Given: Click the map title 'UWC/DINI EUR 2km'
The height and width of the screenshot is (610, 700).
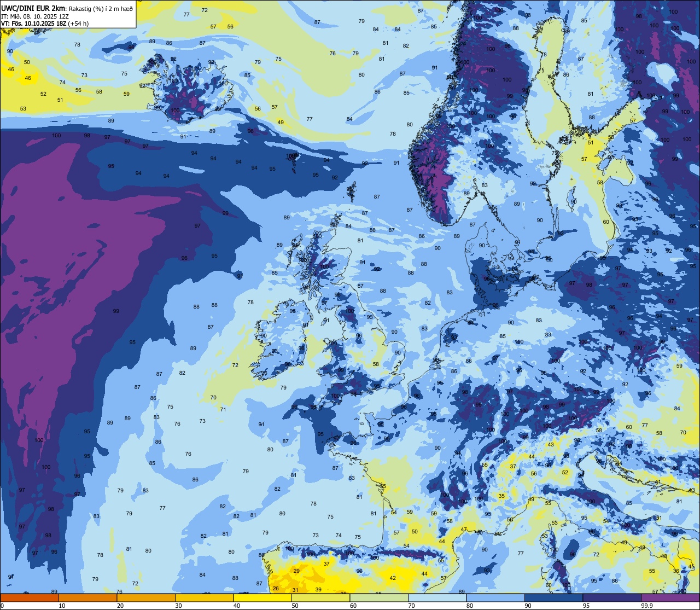Looking at the screenshot, I should click(x=34, y=8).
